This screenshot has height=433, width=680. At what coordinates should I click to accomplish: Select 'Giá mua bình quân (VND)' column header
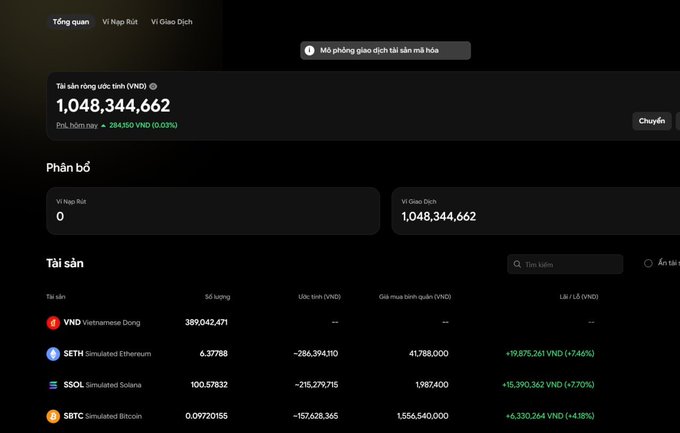pyautogui.click(x=415, y=297)
